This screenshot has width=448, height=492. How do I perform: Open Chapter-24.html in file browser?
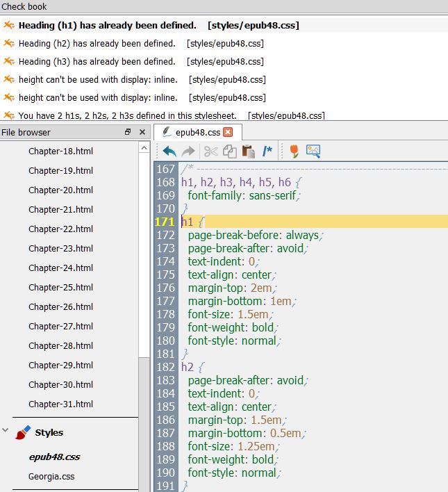click(x=61, y=268)
